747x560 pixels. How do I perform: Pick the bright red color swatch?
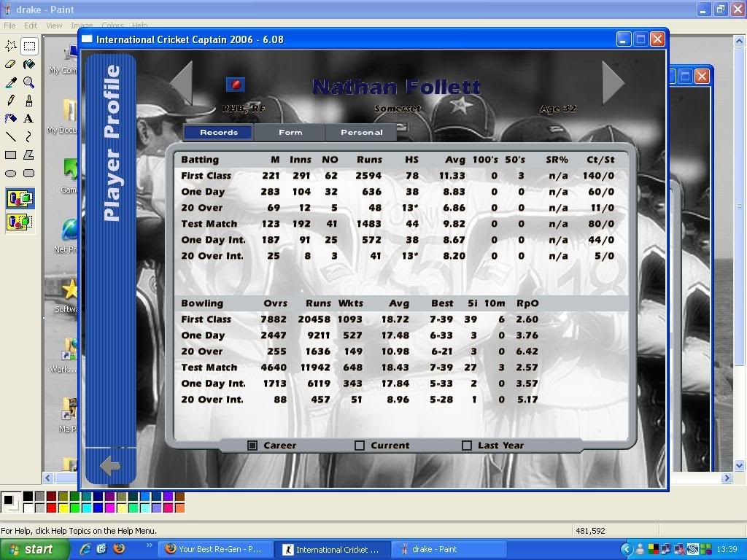(52, 508)
